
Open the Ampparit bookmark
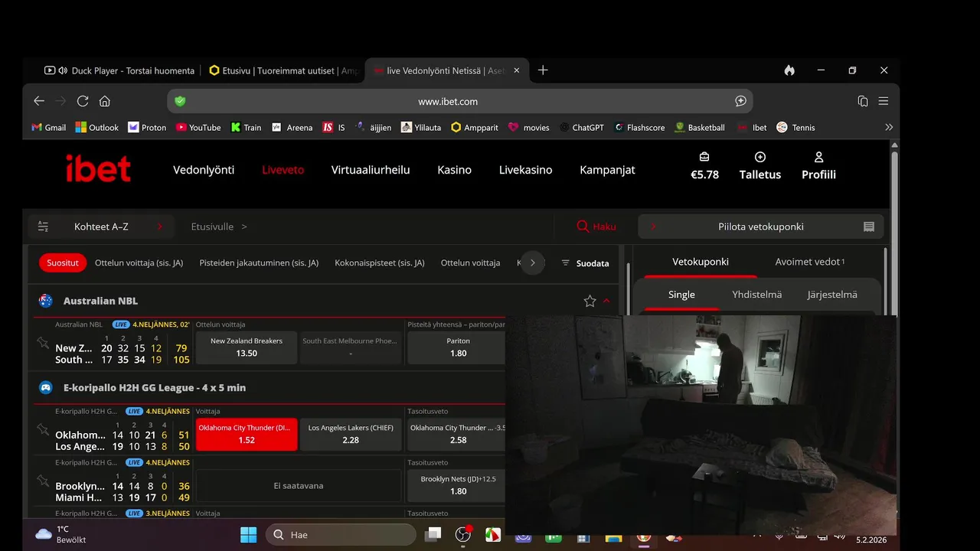click(x=475, y=128)
